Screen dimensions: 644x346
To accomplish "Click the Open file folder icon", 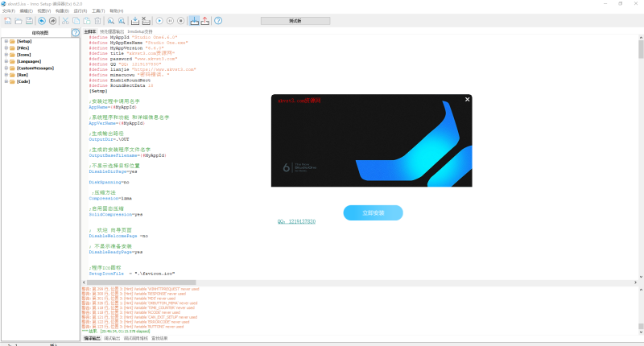I will click(19, 21).
